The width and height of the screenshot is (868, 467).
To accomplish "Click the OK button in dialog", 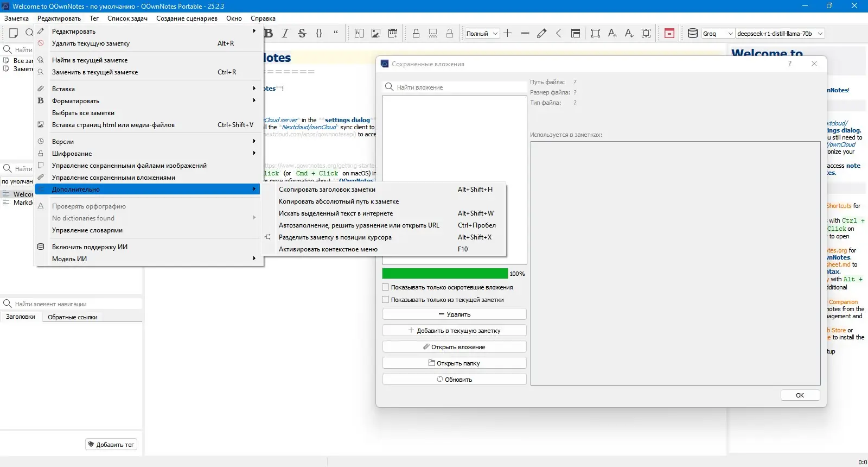I will pos(800,395).
